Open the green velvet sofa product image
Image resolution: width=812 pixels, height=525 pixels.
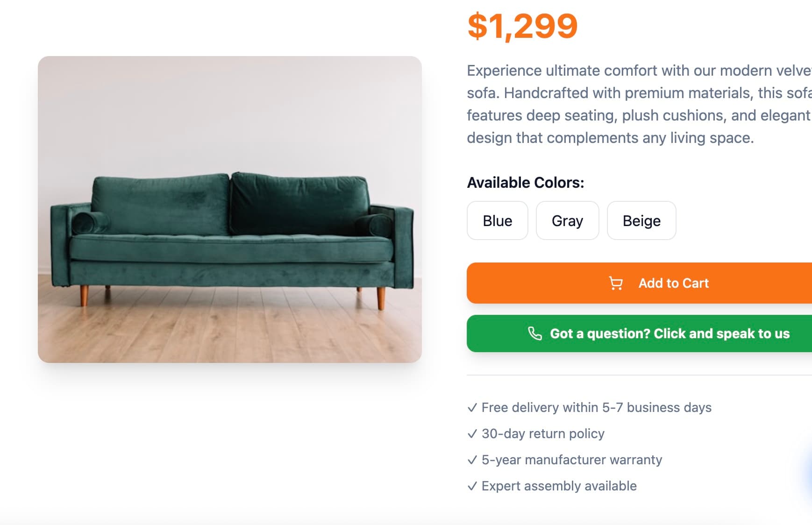pos(230,209)
